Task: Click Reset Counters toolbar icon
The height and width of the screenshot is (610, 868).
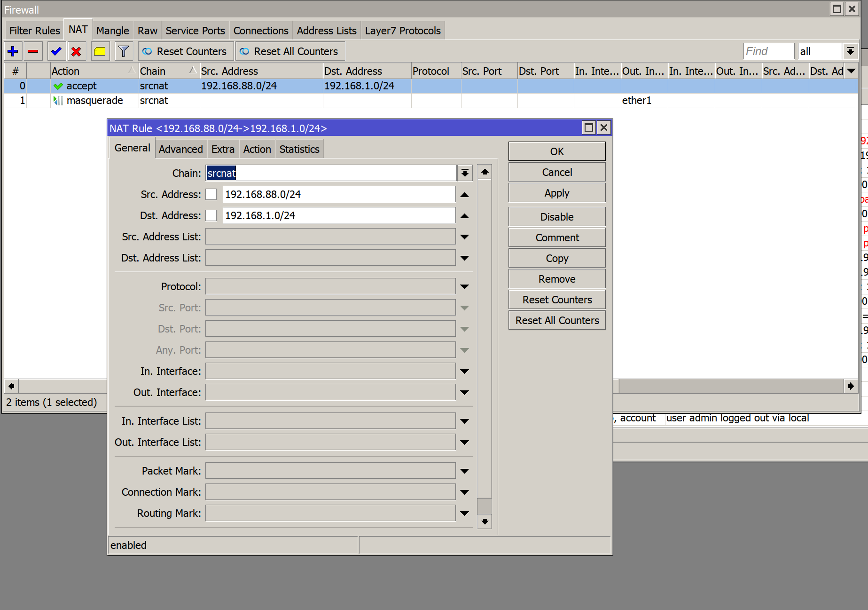Action: click(x=185, y=51)
